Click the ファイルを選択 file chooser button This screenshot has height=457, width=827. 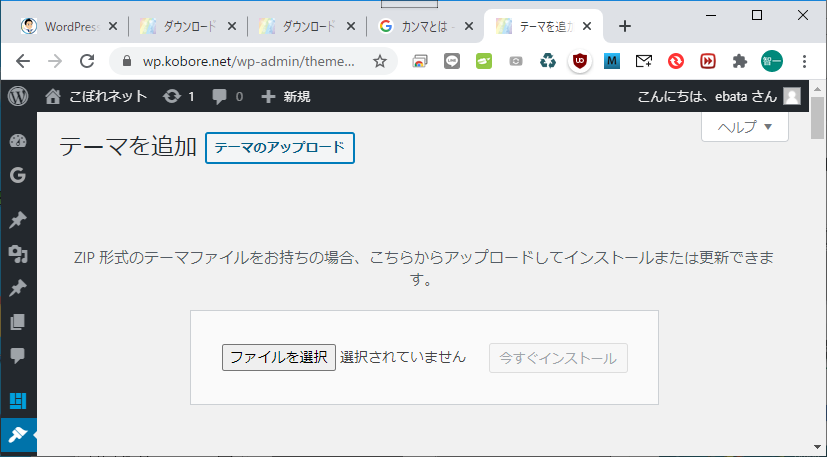coord(278,357)
